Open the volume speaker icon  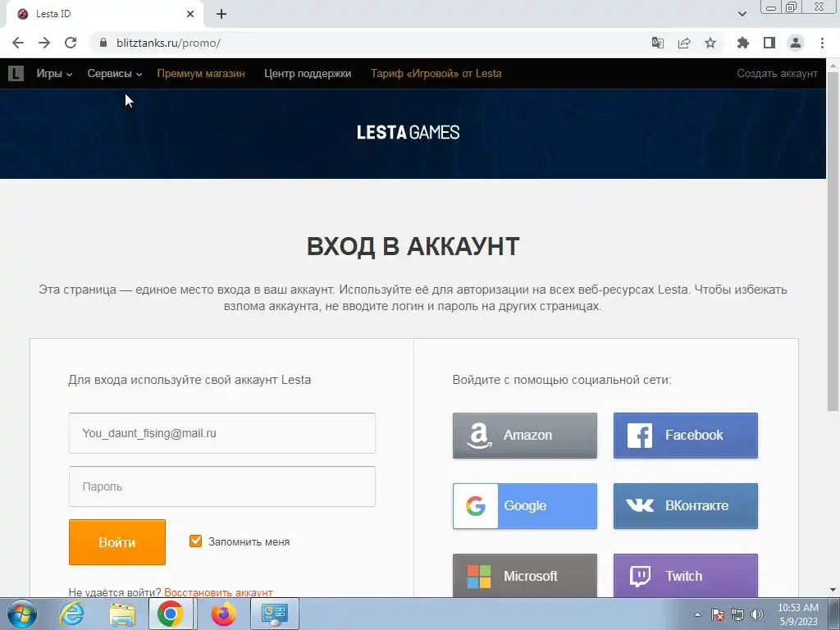(757, 614)
